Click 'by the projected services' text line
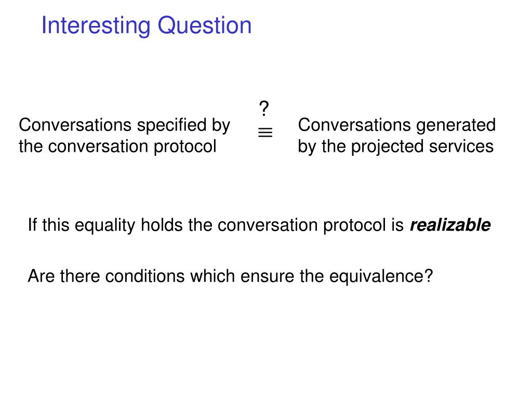The height and width of the screenshot is (399, 532). point(395,147)
